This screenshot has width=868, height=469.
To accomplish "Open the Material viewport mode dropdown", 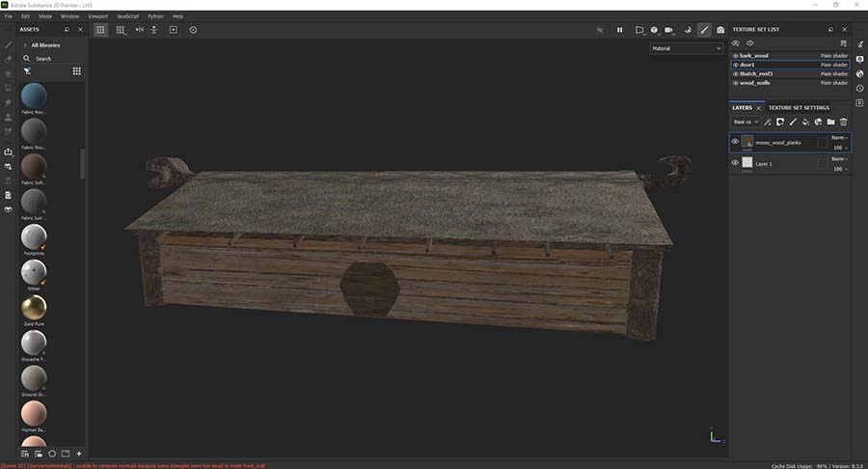I will [x=685, y=48].
